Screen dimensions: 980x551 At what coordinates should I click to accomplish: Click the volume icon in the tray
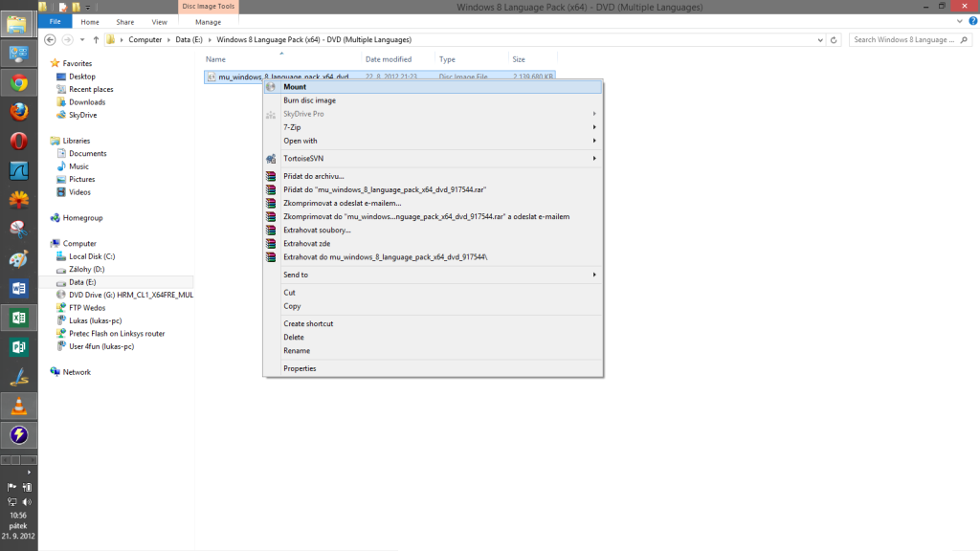click(x=27, y=501)
